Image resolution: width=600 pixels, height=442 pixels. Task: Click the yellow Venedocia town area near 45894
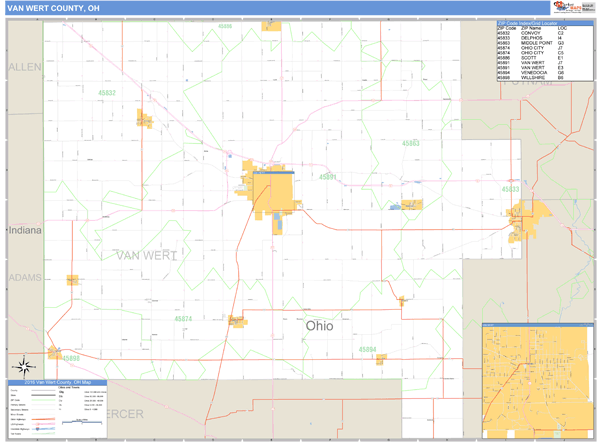pos(381,359)
